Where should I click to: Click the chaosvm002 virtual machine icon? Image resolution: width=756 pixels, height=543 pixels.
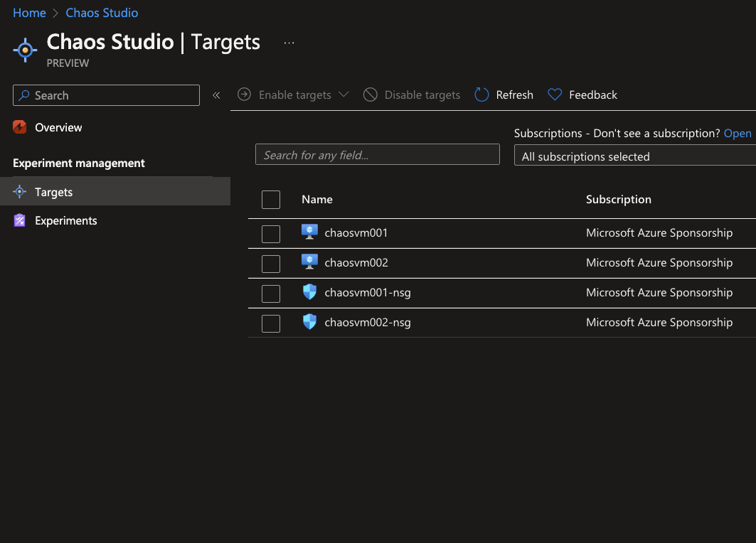[x=309, y=262]
